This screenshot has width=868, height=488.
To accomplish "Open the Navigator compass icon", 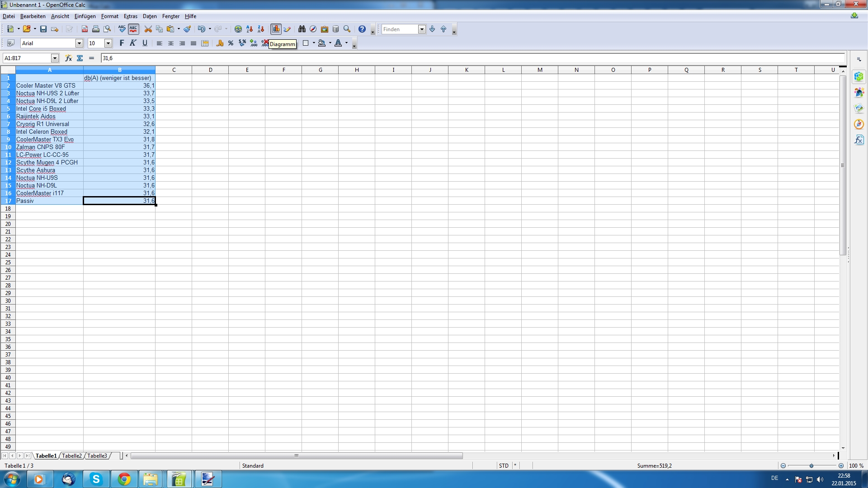I will pyautogui.click(x=313, y=29).
